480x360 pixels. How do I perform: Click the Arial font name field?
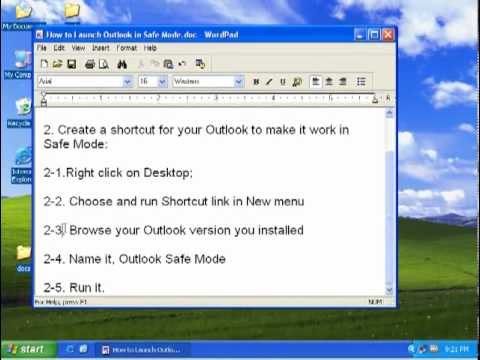click(x=81, y=82)
